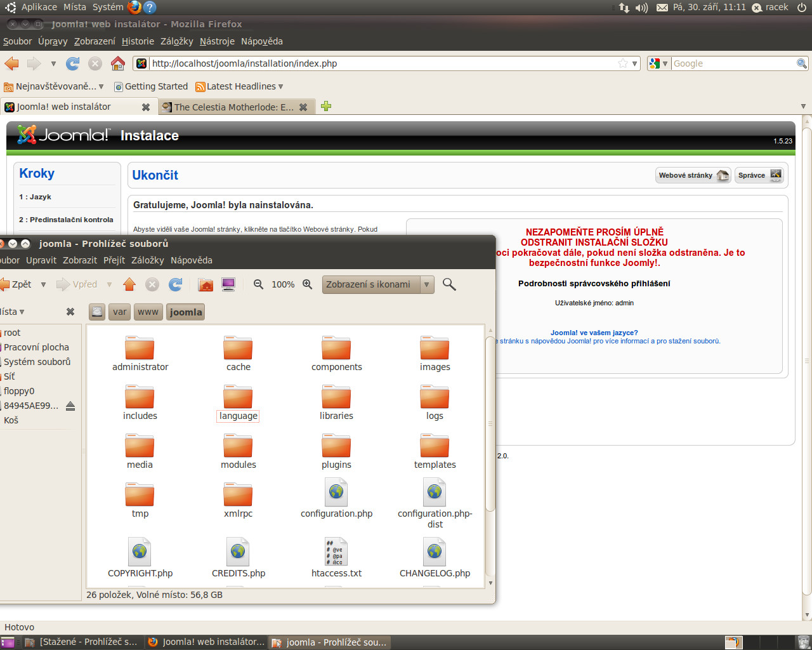Screen dimensions: 812x650
Task: Open side pane Místa selector dropdown
Action: (11, 312)
